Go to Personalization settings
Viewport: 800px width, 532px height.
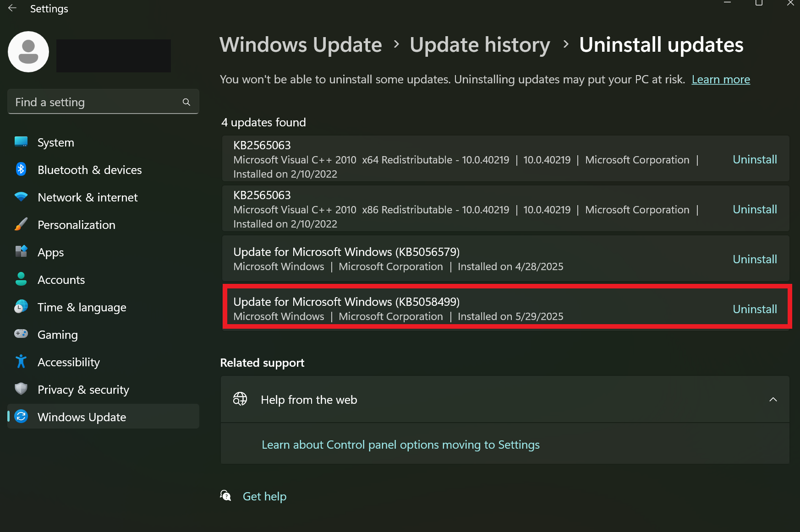point(76,225)
